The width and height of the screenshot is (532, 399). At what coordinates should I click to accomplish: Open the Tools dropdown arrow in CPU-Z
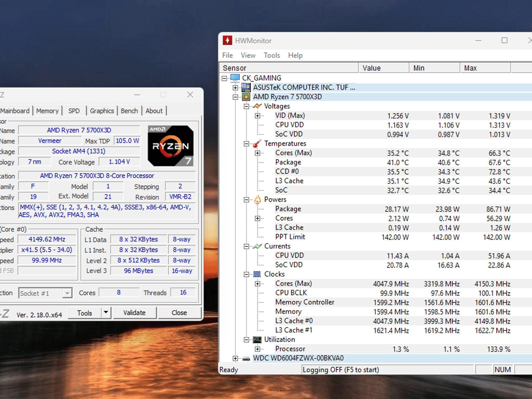coord(106,312)
